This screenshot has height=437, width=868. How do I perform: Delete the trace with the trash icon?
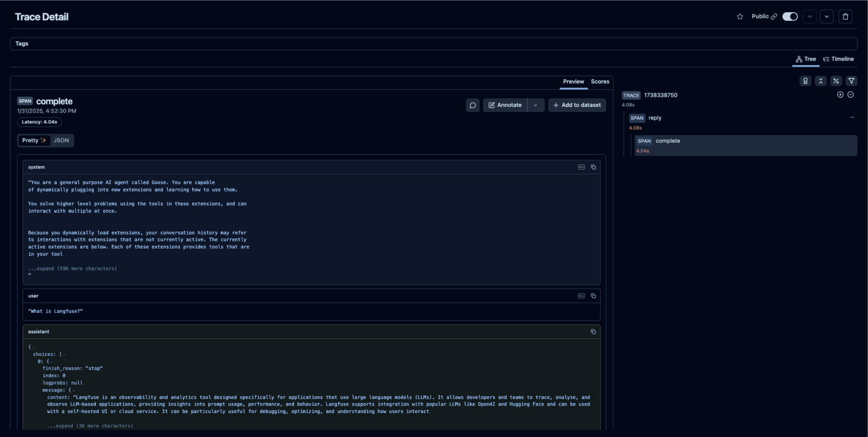click(846, 16)
